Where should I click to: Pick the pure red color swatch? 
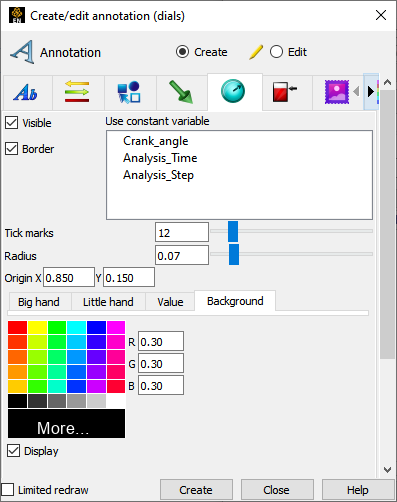[x=17, y=327]
